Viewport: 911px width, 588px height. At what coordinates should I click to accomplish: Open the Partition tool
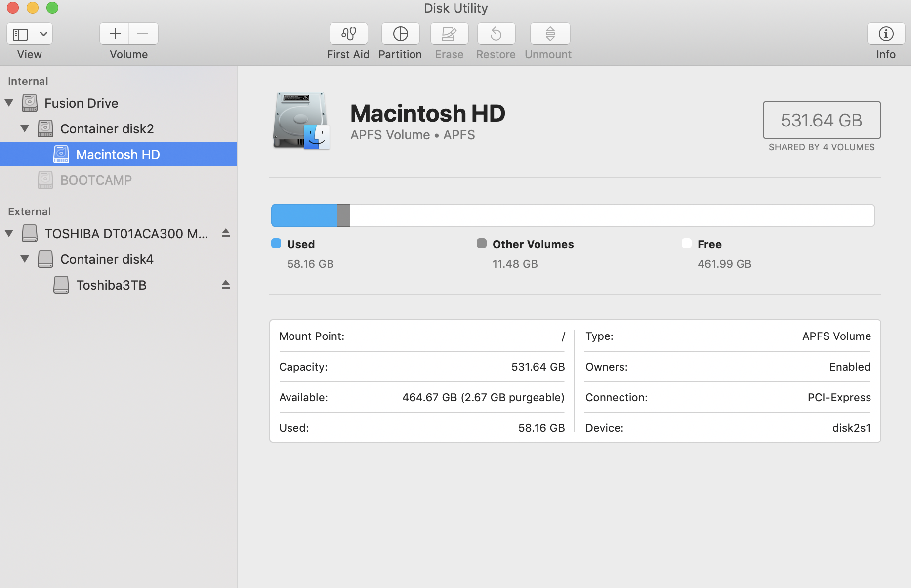tap(400, 34)
